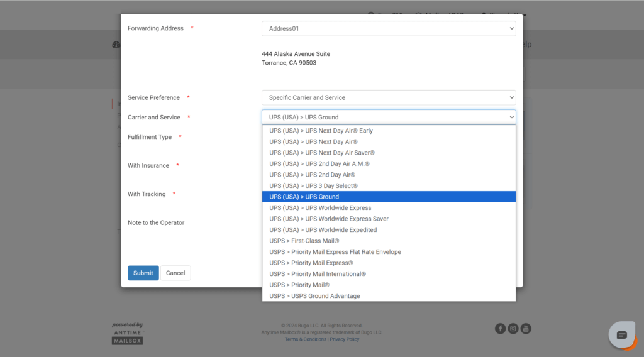Choose the plain UPS Worldwide Express option
644x357 pixels.
389,208
